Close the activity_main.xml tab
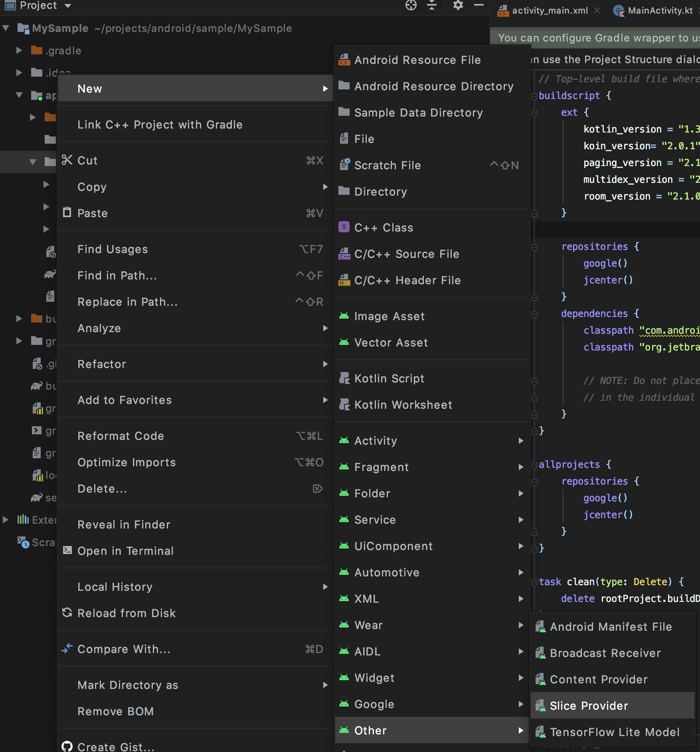700x752 pixels. pyautogui.click(x=597, y=10)
